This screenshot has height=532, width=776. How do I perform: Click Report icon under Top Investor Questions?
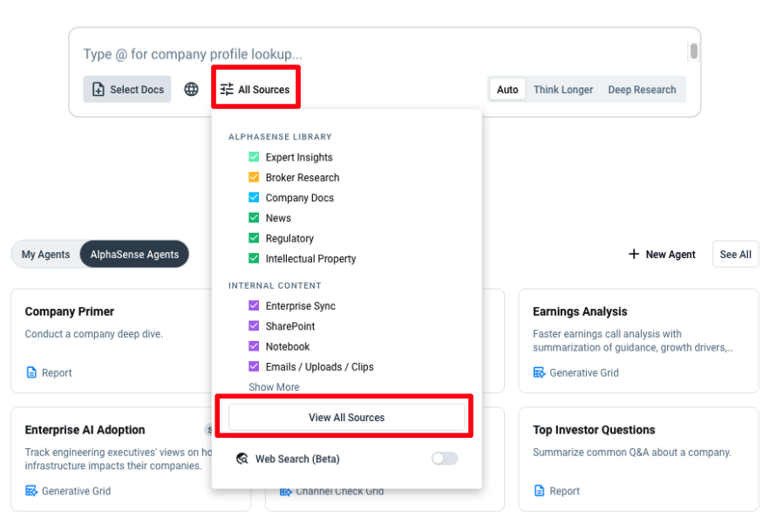tap(540, 491)
